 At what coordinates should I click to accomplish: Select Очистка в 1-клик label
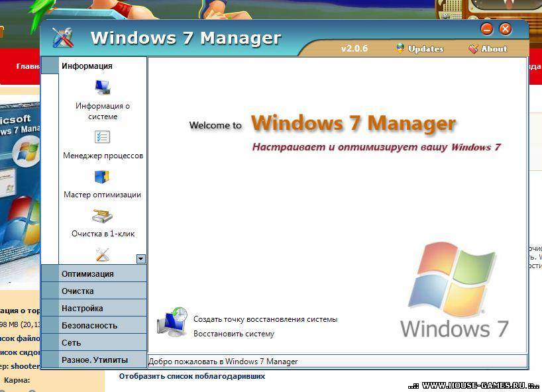(103, 234)
